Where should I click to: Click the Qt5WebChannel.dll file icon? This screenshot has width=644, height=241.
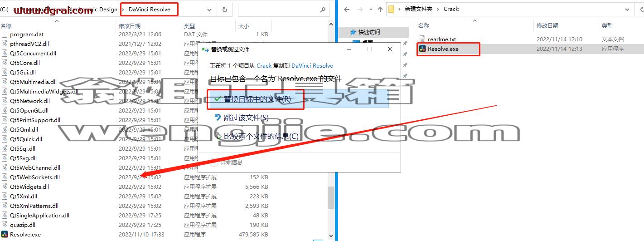[x=5, y=168]
